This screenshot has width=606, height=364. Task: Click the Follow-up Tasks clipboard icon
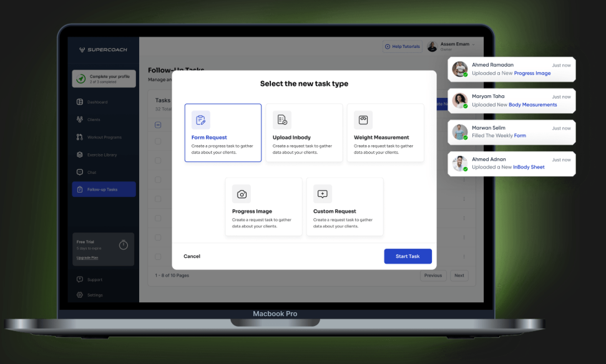80,189
